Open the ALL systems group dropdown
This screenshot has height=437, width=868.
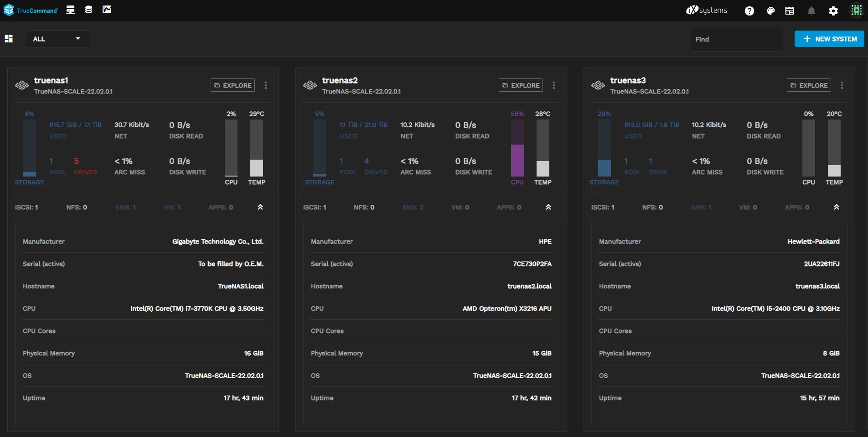pyautogui.click(x=58, y=39)
